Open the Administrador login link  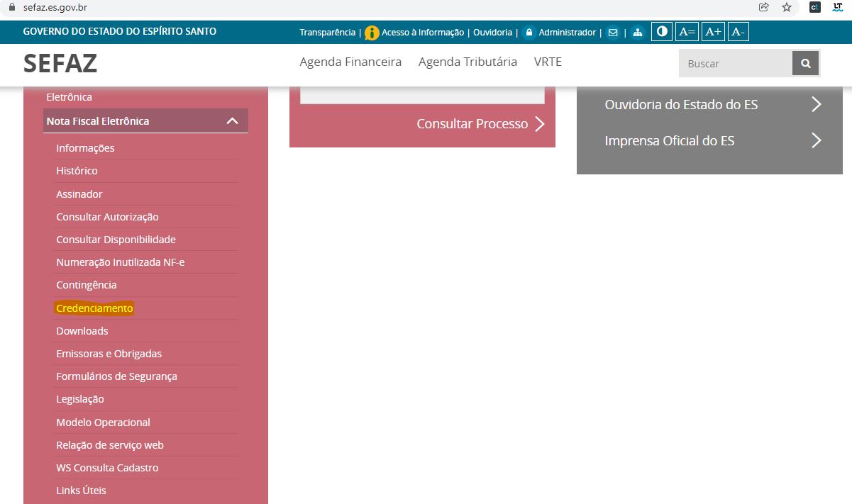[567, 33]
